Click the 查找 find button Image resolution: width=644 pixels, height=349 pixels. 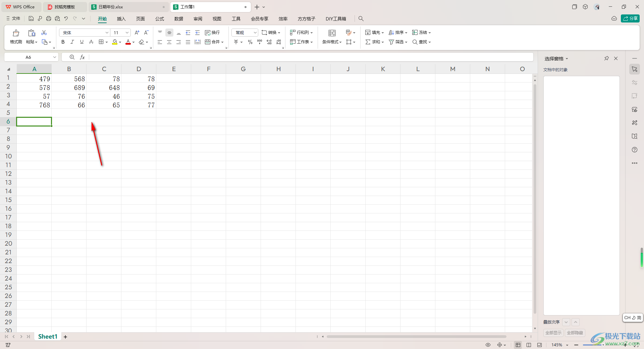tap(421, 42)
